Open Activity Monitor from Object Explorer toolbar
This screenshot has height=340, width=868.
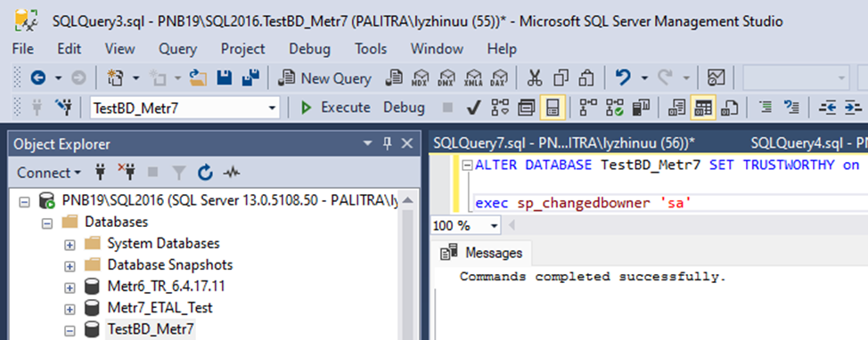coord(232,173)
